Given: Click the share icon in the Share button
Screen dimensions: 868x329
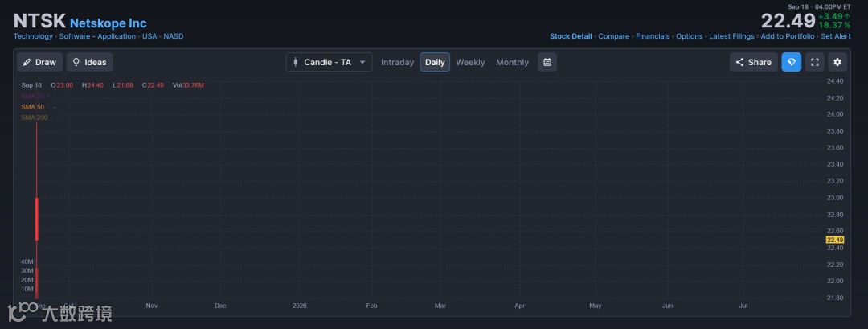Looking at the screenshot, I should coord(739,62).
